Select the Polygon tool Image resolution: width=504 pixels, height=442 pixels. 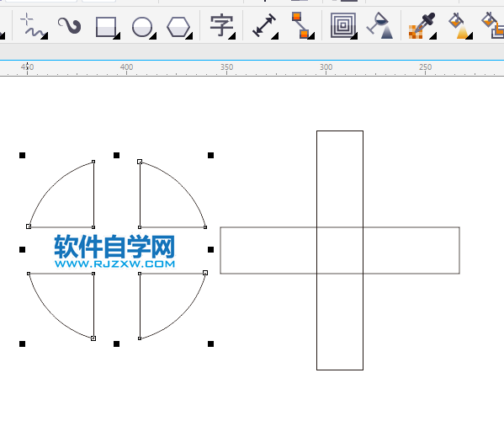[179, 27]
